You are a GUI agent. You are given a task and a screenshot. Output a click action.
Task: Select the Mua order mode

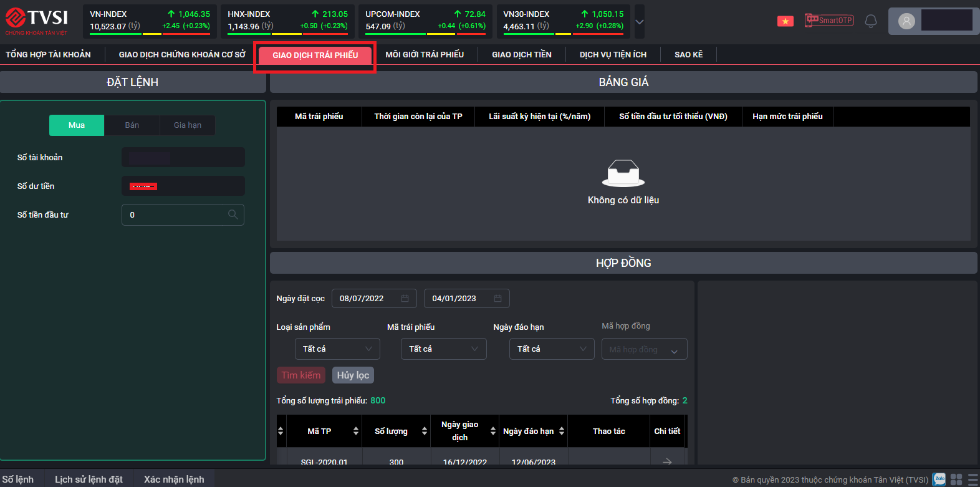pyautogui.click(x=77, y=125)
